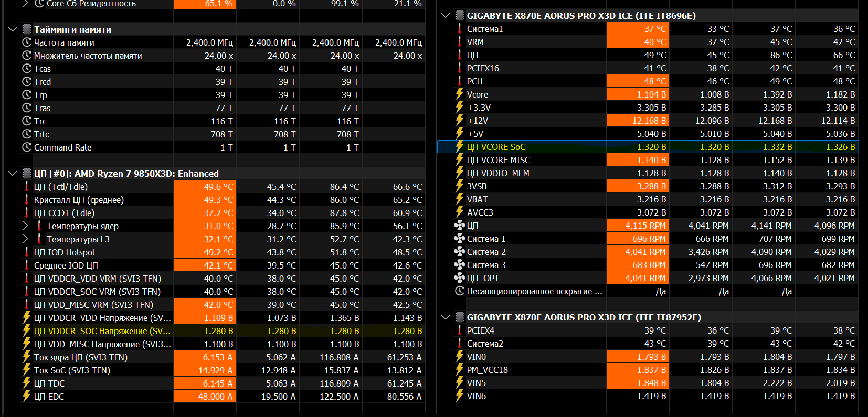Viewport: 868px width, 417px height.
Task: Click the 48.000 A current EDC value
Action: coord(215,397)
